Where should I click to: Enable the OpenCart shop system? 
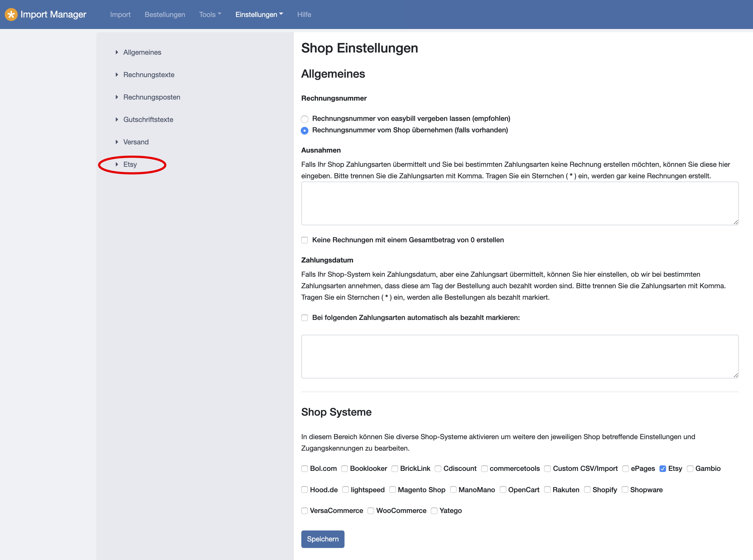[503, 490]
